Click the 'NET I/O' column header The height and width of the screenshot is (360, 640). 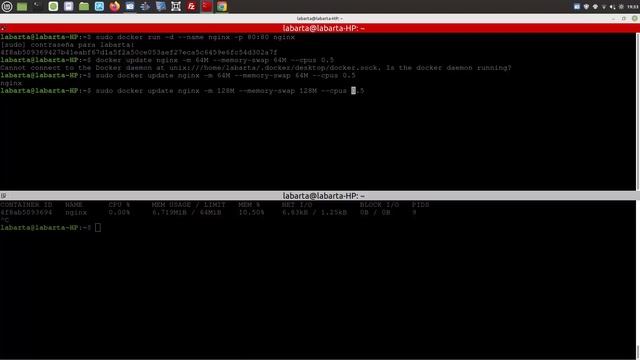pos(297,204)
